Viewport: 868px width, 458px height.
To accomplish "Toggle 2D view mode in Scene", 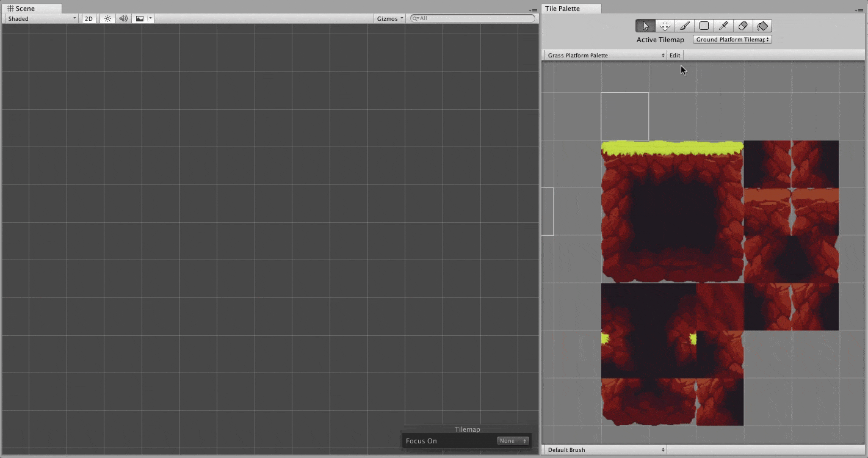I will 89,19.
